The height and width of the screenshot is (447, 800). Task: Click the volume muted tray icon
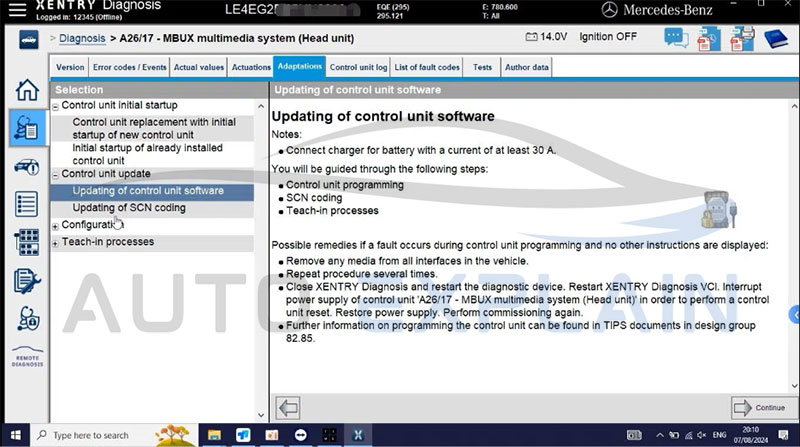[x=702, y=435]
